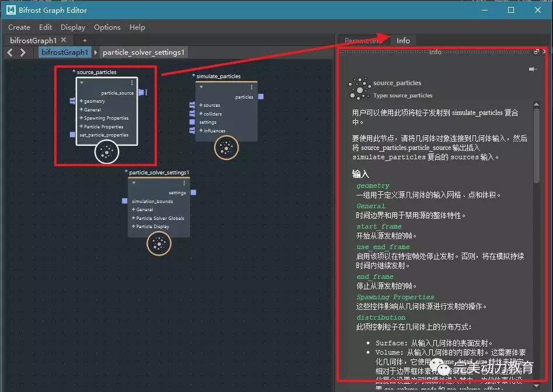
Task: Click the pin icon in the Info panel
Action: [x=532, y=69]
